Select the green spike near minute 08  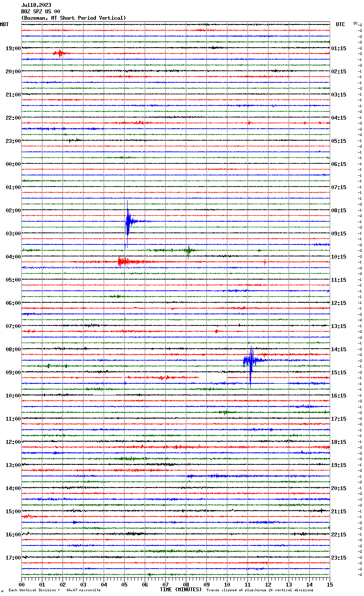click(x=188, y=250)
